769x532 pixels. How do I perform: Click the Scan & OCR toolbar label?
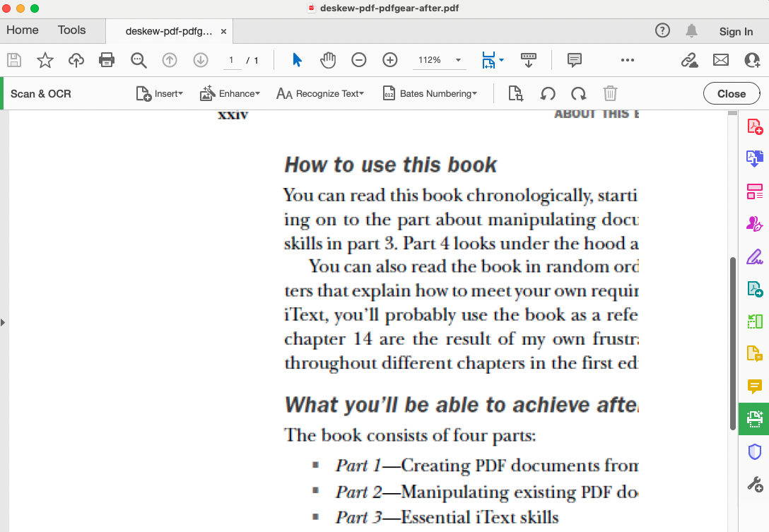point(41,94)
